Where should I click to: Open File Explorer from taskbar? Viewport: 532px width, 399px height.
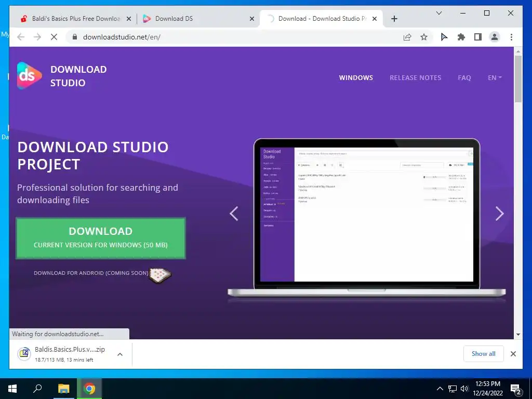(63, 389)
